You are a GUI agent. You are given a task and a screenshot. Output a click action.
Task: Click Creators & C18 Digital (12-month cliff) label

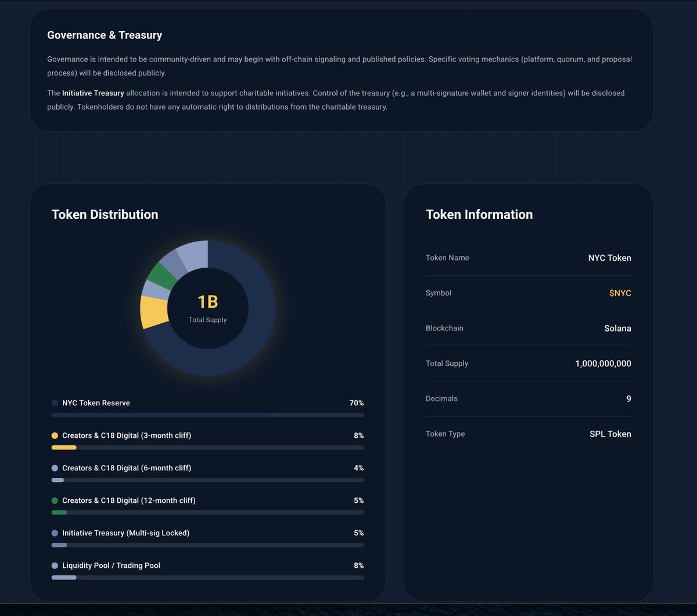(129, 500)
